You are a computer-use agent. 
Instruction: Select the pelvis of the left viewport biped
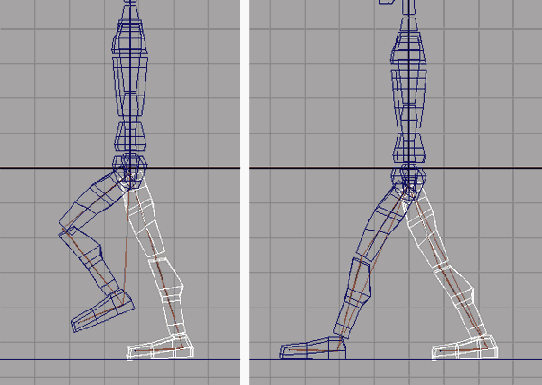[130, 170]
